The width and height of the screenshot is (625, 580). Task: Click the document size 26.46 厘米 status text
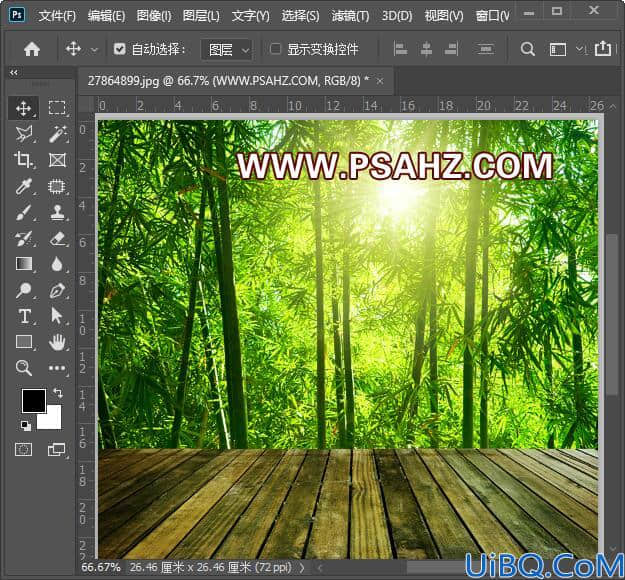click(x=211, y=567)
